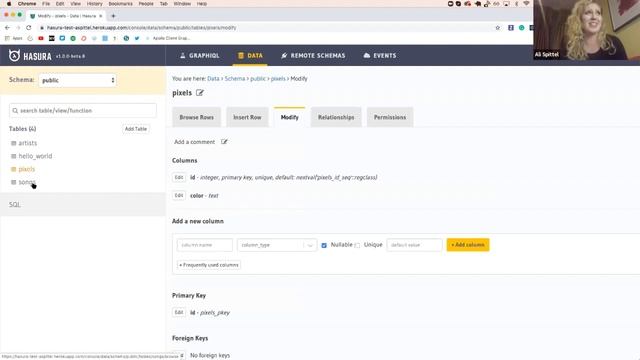Click the GraphiQL flask icon
640x360 pixels.
click(x=182, y=56)
